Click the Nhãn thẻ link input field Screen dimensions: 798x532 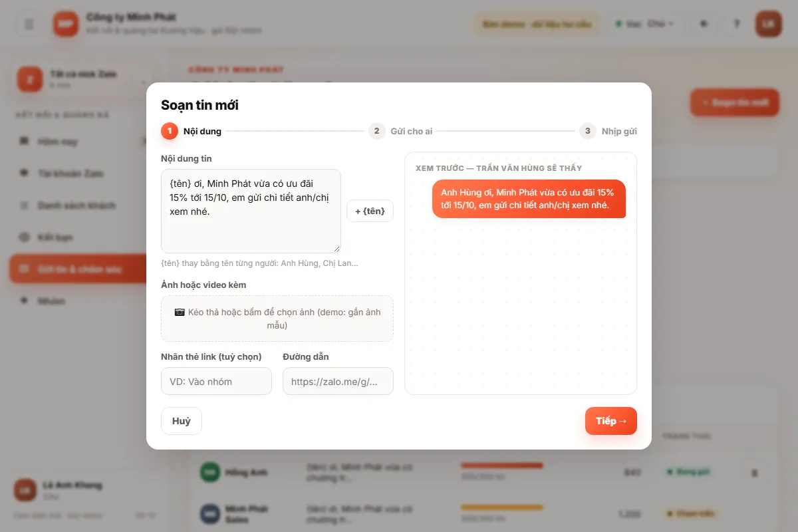click(216, 381)
